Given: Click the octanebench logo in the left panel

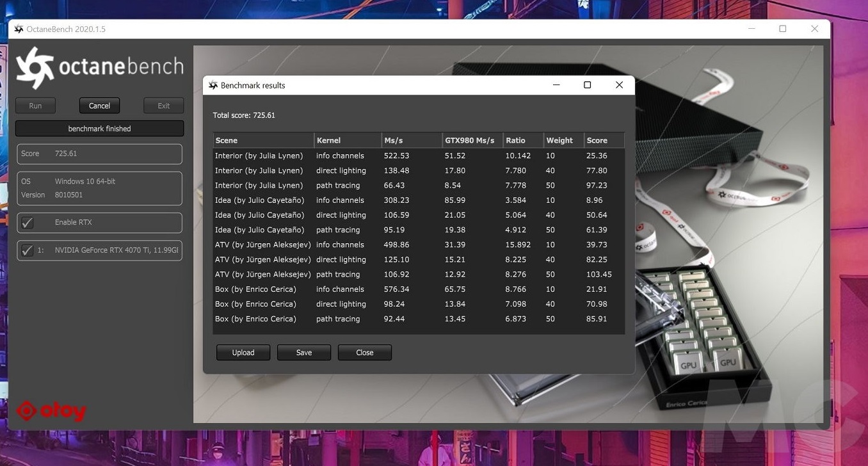Looking at the screenshot, I should [99, 68].
